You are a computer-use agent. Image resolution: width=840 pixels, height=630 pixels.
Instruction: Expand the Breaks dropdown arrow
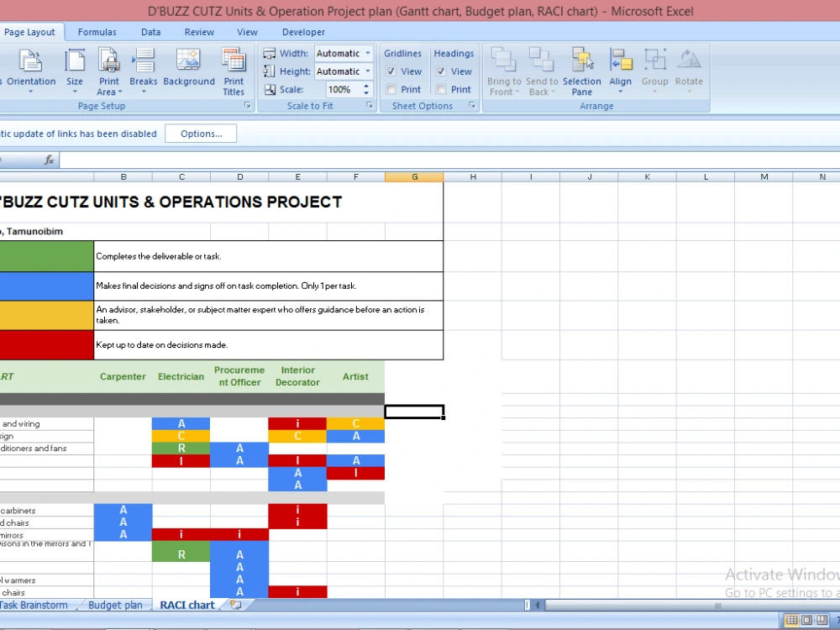coord(144,92)
